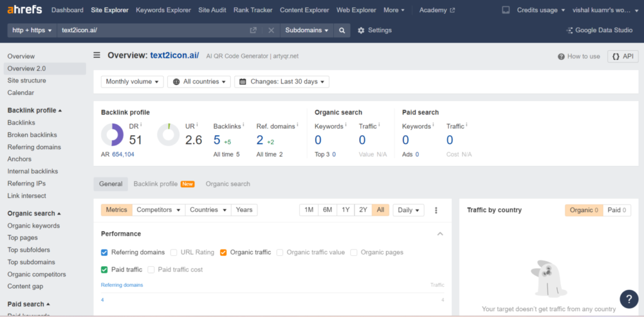Screen dimensions: 644x317
Task: Select Organic in Traffic by country
Action: pos(584,210)
